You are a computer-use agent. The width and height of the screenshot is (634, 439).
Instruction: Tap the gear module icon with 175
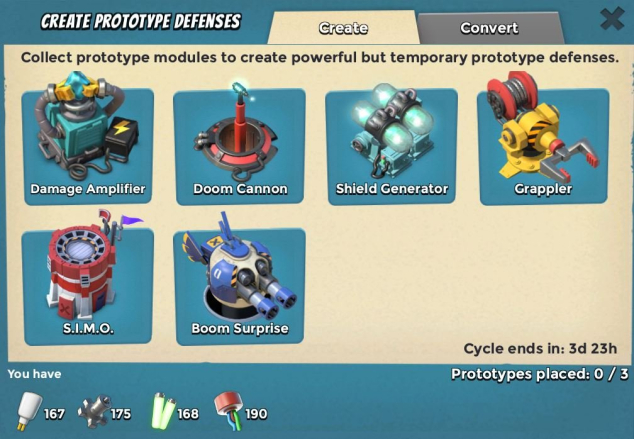95,412
